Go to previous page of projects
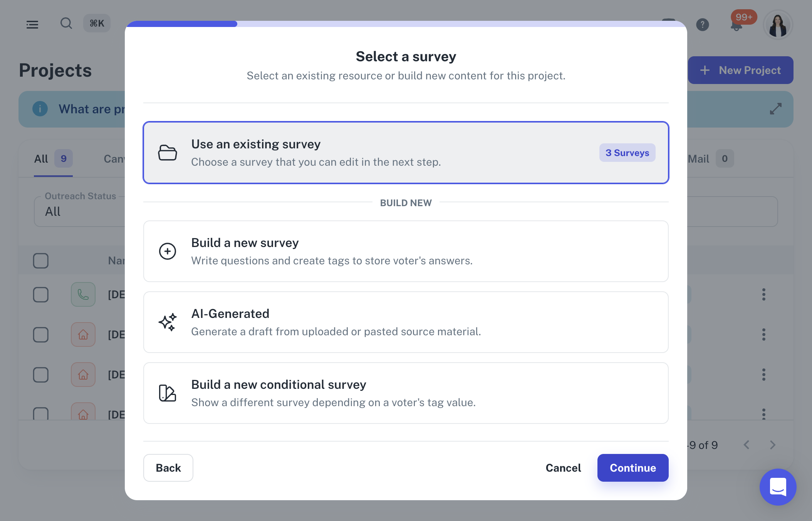This screenshot has height=521, width=812. coord(747,445)
